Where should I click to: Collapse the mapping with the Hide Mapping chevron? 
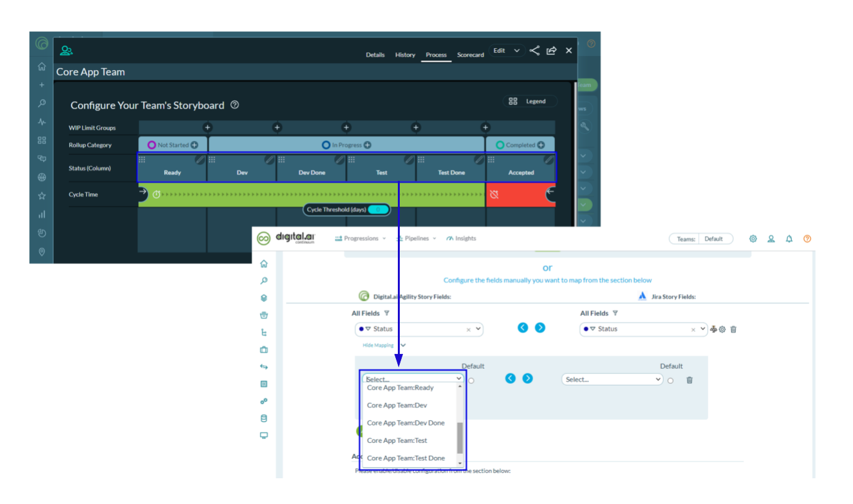(402, 345)
